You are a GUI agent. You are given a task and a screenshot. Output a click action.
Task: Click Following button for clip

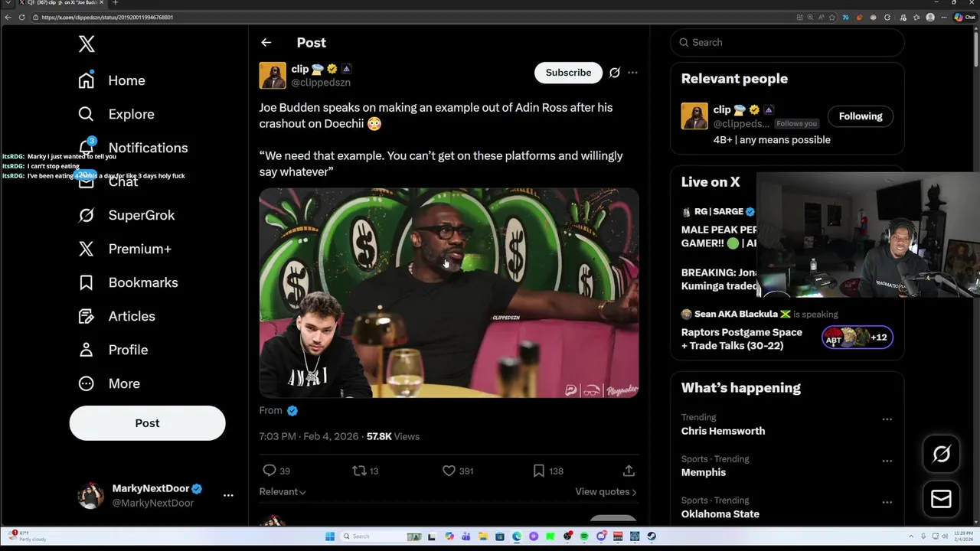861,116
